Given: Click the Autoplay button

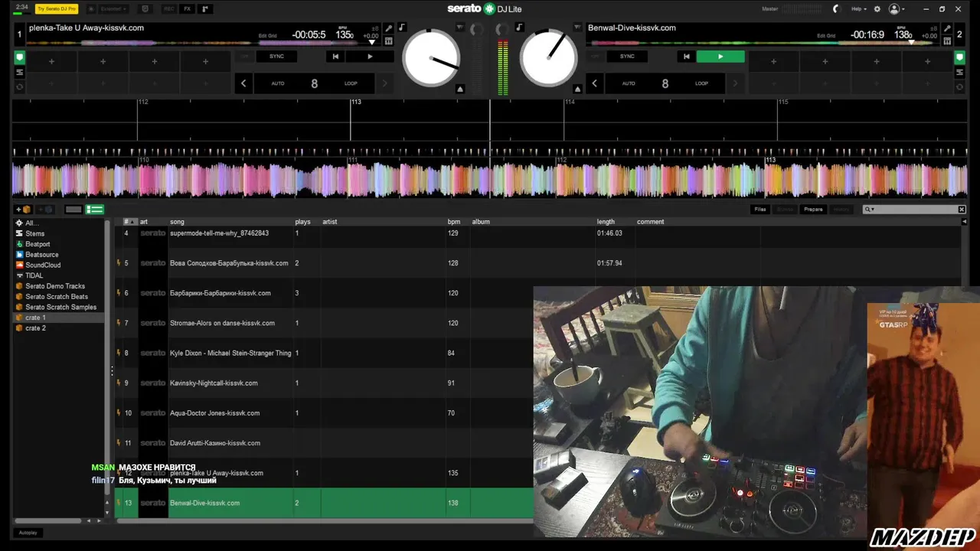Looking at the screenshot, I should 28,533.
